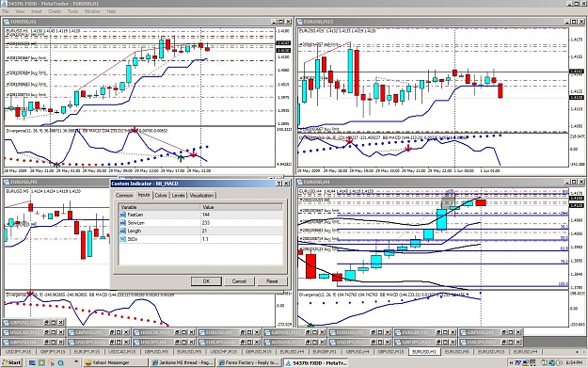Expand hidden system tray icons arrow

(x=512, y=362)
